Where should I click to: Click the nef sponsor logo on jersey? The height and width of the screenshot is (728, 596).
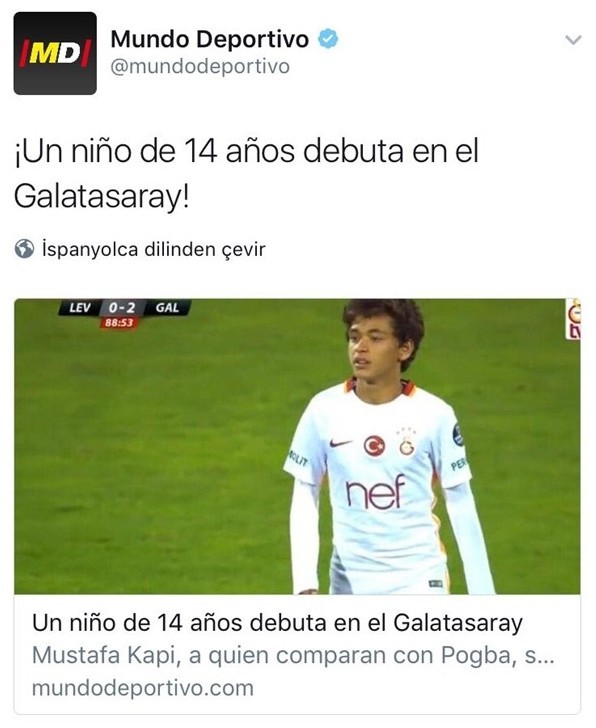tap(375, 493)
